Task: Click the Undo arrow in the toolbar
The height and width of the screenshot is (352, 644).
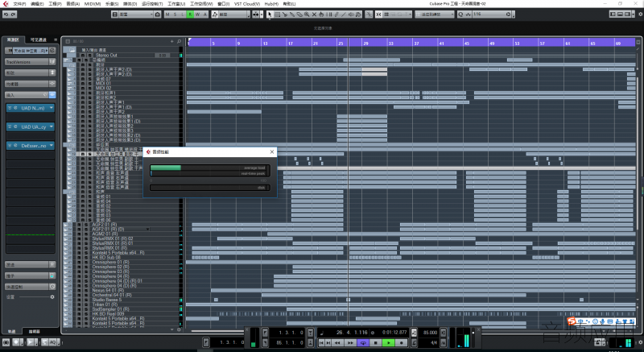Action: [x=6, y=14]
